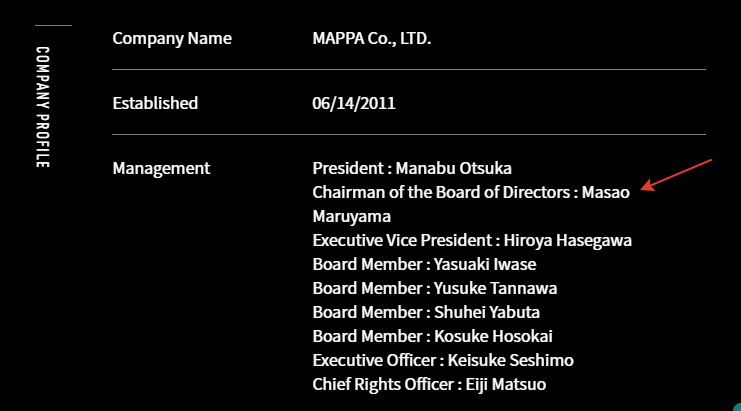Click Board Member : Yusuke Tannawa

point(435,288)
